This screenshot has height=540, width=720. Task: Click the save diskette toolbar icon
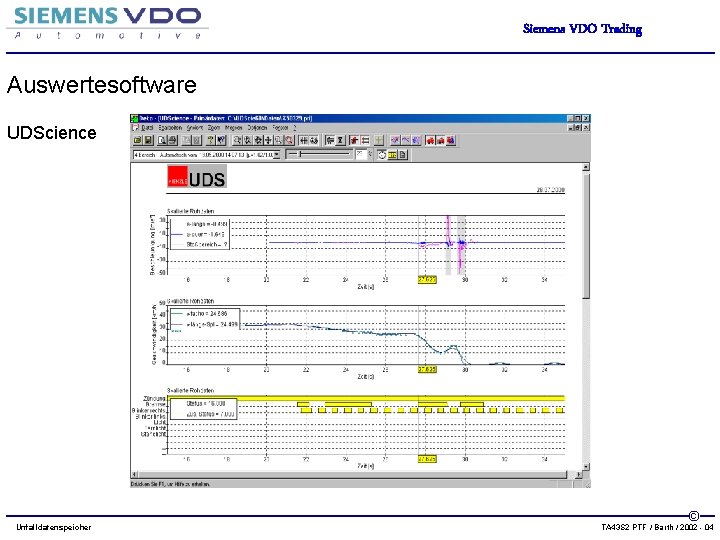click(x=148, y=140)
